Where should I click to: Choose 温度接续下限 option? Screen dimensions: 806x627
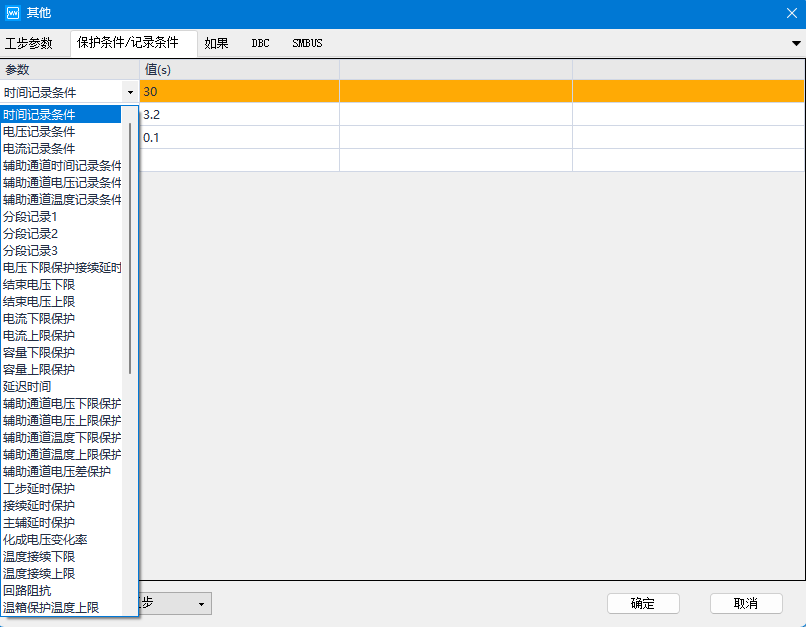(61, 556)
